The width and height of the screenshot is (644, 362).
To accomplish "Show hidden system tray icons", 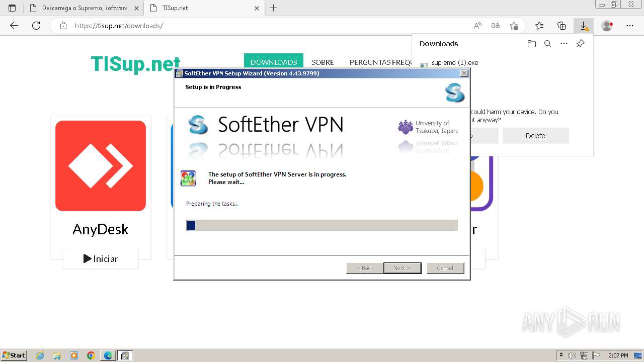I will [561, 355].
